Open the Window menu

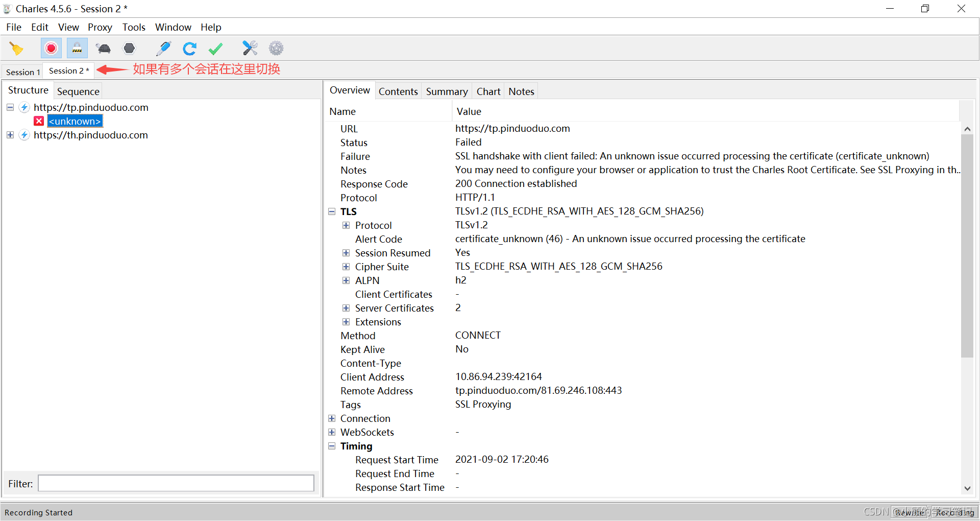point(173,27)
